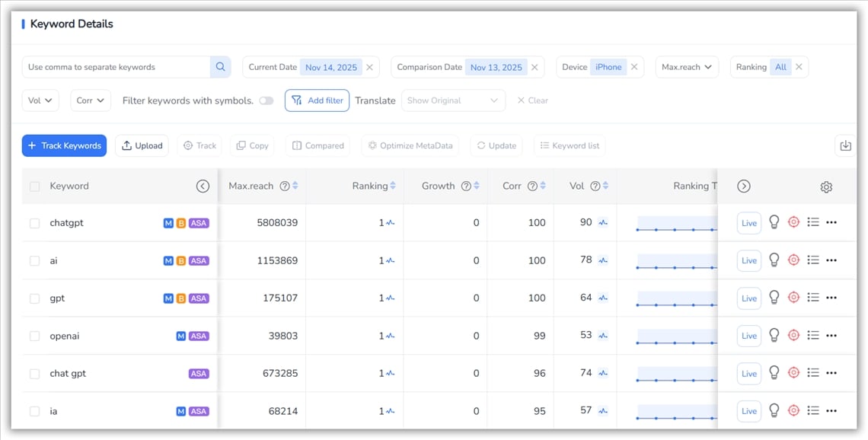Click the keyword search input field

pyautogui.click(x=116, y=67)
